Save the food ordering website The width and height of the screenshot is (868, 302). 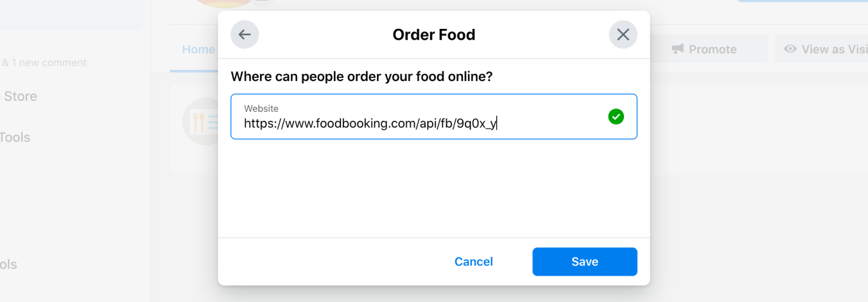(x=584, y=262)
